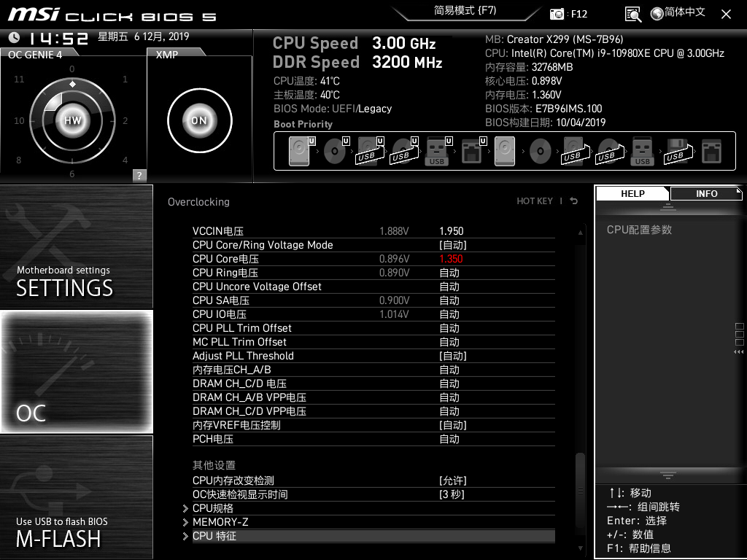The image size is (747, 560).
Task: Select the MC PLL Trim Offset row
Action: pyautogui.click(x=373, y=341)
